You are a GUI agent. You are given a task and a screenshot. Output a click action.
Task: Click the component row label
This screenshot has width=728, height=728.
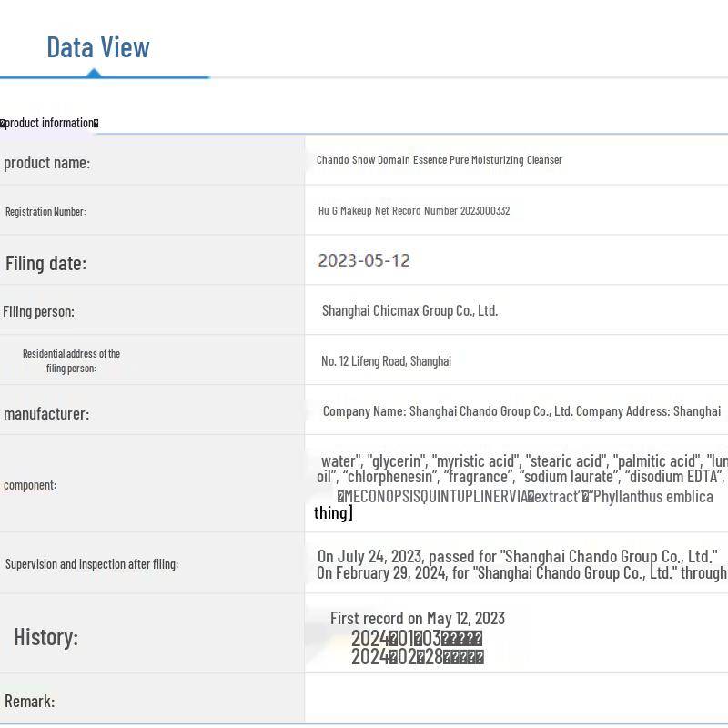[30, 485]
